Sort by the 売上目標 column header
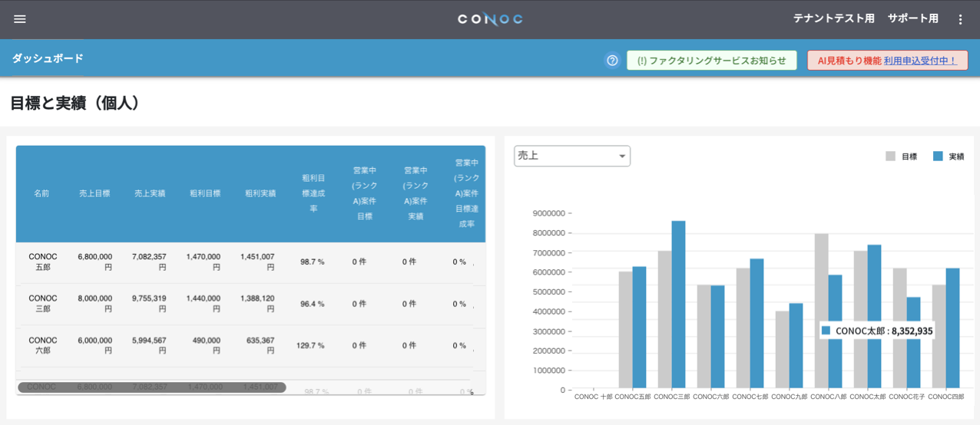This screenshot has height=425, width=980. (x=94, y=193)
